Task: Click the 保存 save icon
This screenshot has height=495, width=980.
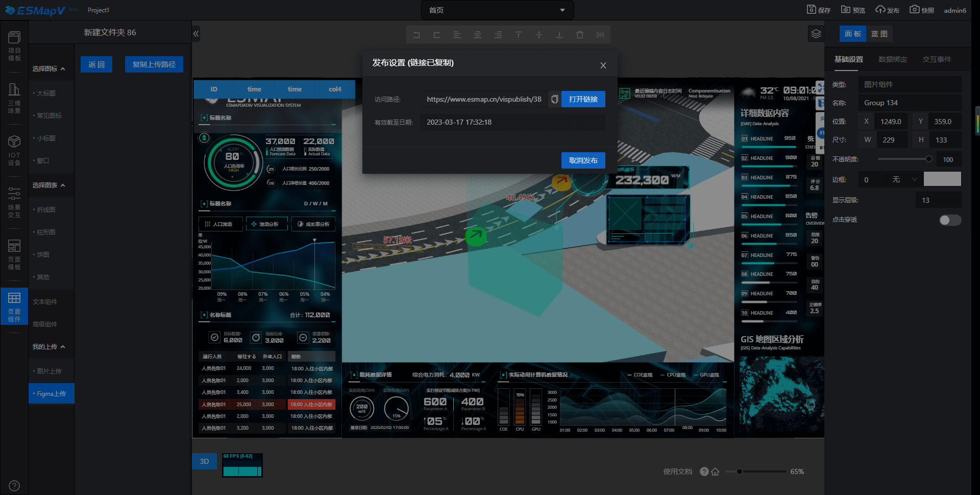Action: [x=818, y=10]
